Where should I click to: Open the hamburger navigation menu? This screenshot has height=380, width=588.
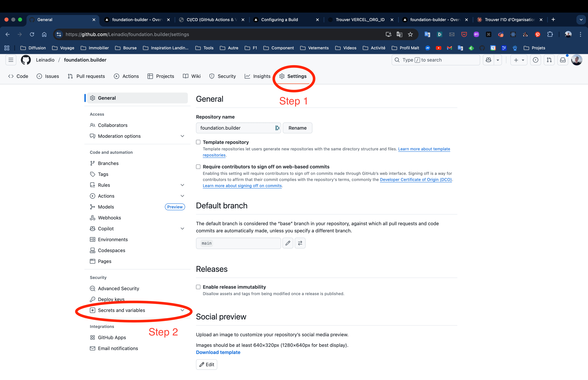click(x=11, y=60)
